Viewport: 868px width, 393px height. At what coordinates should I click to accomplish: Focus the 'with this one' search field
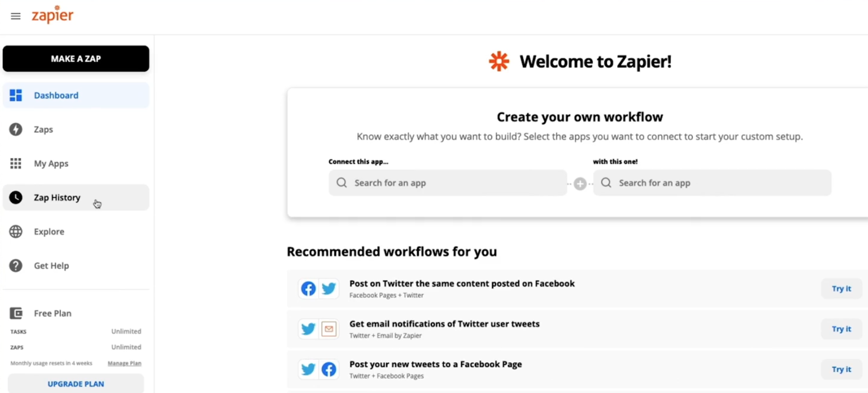[x=712, y=183]
